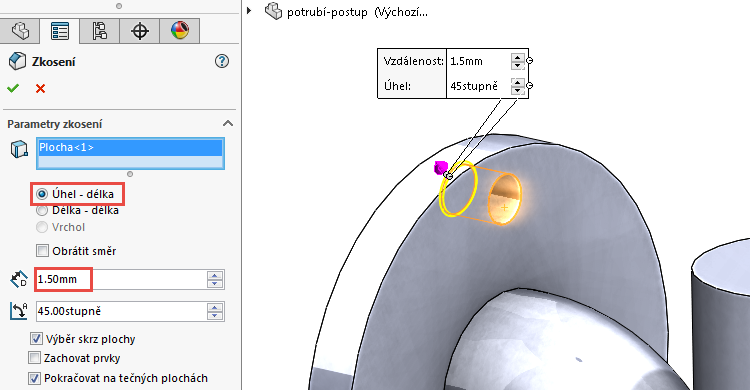Click the distance dimension icon beside 1.50mm
The width and height of the screenshot is (750, 390).
[19, 279]
